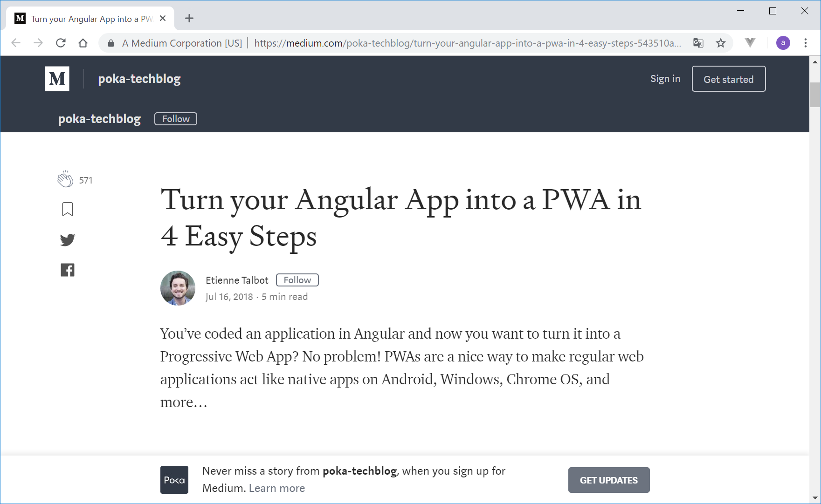Open Chrome three-dot menu
This screenshot has width=821, height=504.
click(x=806, y=43)
